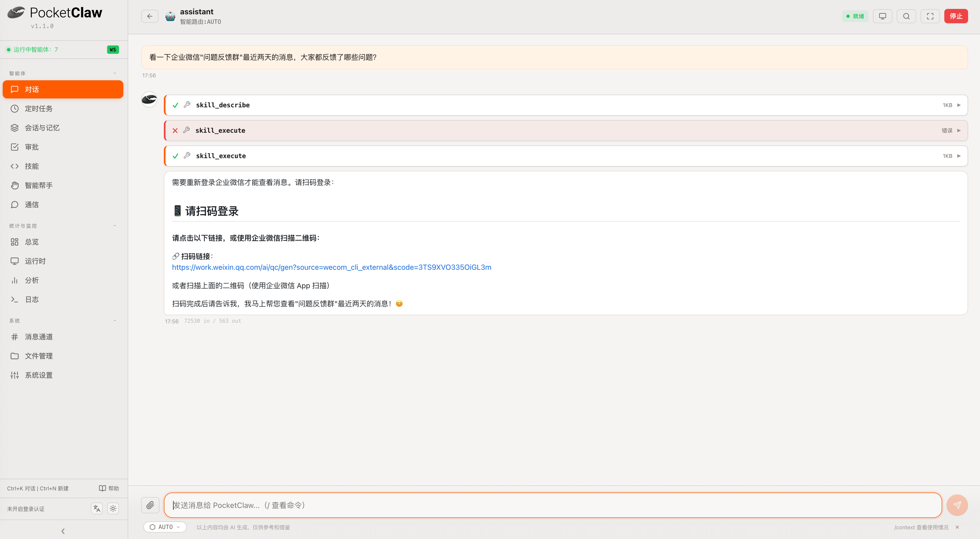Click the 总览 grid icon
Viewport: 980px width, 539px height.
click(14, 242)
